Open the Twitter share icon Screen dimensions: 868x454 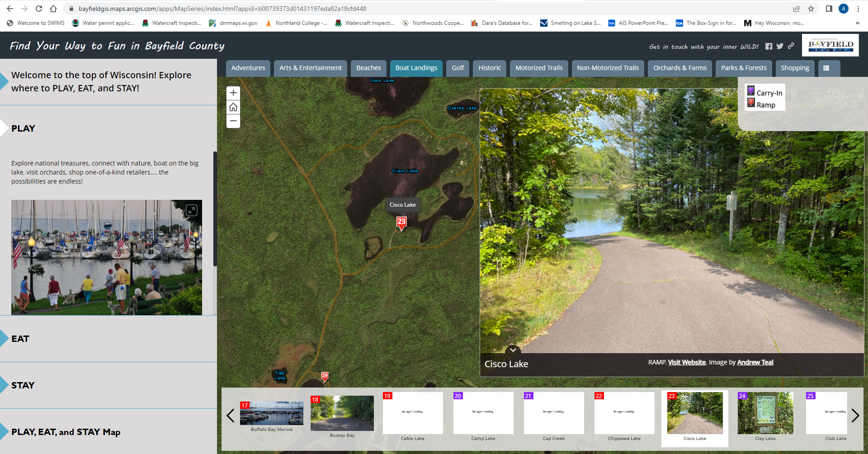tap(780, 46)
